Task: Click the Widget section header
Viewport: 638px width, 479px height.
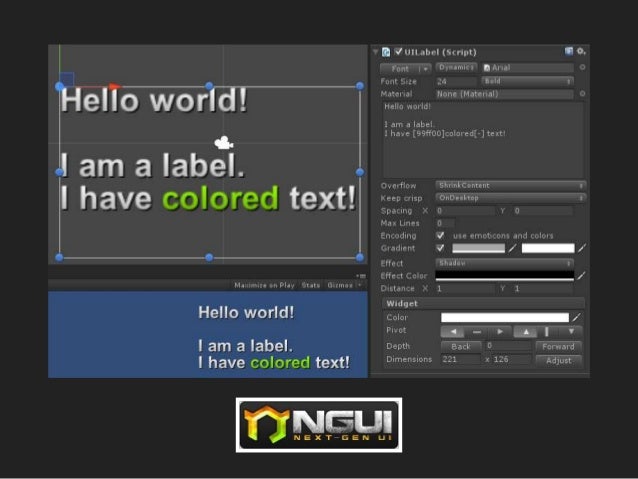Action: [x=483, y=303]
